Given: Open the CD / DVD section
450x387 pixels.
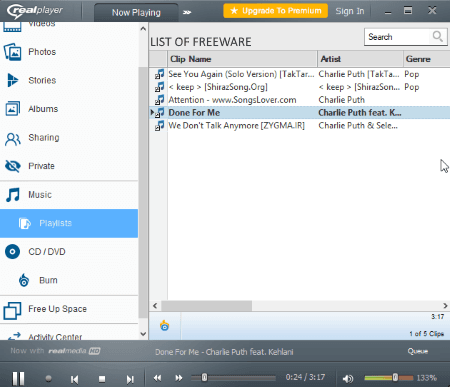Looking at the screenshot, I should (x=69, y=252).
